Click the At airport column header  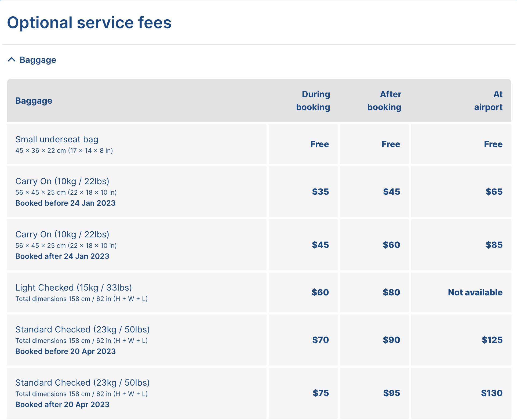[488, 101]
